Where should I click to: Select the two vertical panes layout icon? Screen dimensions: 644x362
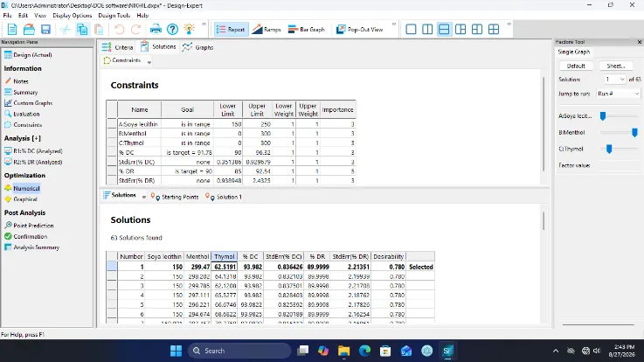pos(427,29)
